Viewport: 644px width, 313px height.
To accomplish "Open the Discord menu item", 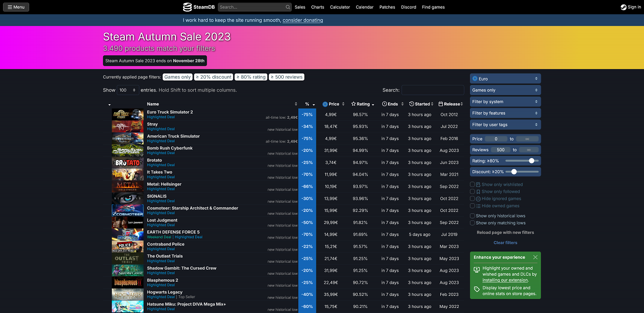I will (x=409, y=7).
